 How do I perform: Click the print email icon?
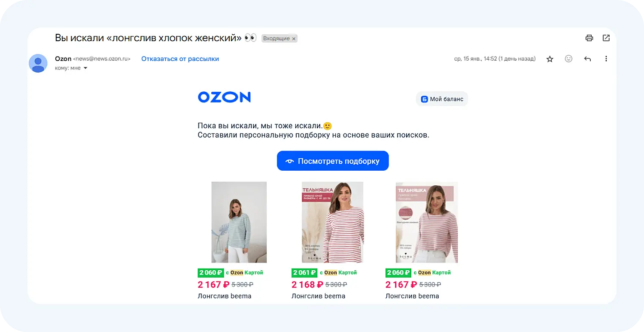tap(589, 38)
